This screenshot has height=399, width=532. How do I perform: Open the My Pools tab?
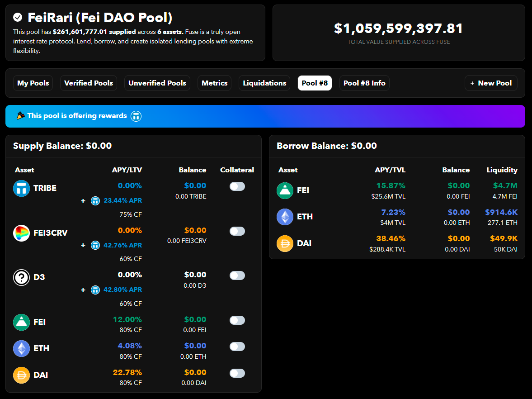pyautogui.click(x=33, y=83)
